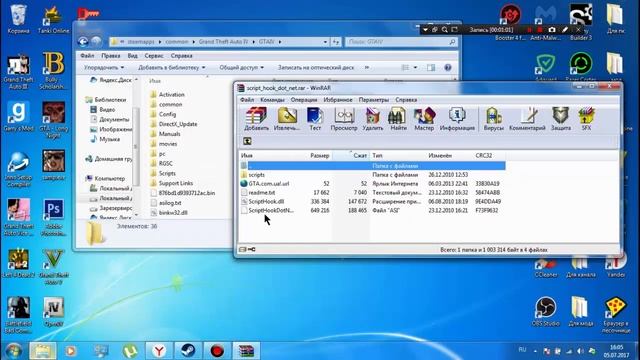Select Музыка library in Explorer sidebar
Screen dimensions: 640x360
109,139
